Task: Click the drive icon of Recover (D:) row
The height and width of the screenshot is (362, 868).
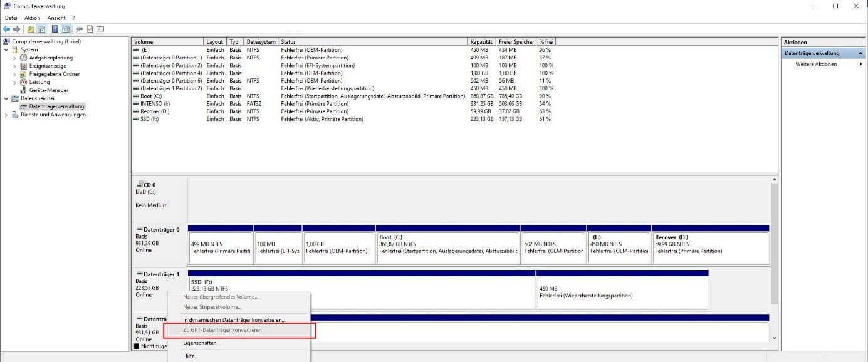Action: click(x=137, y=111)
